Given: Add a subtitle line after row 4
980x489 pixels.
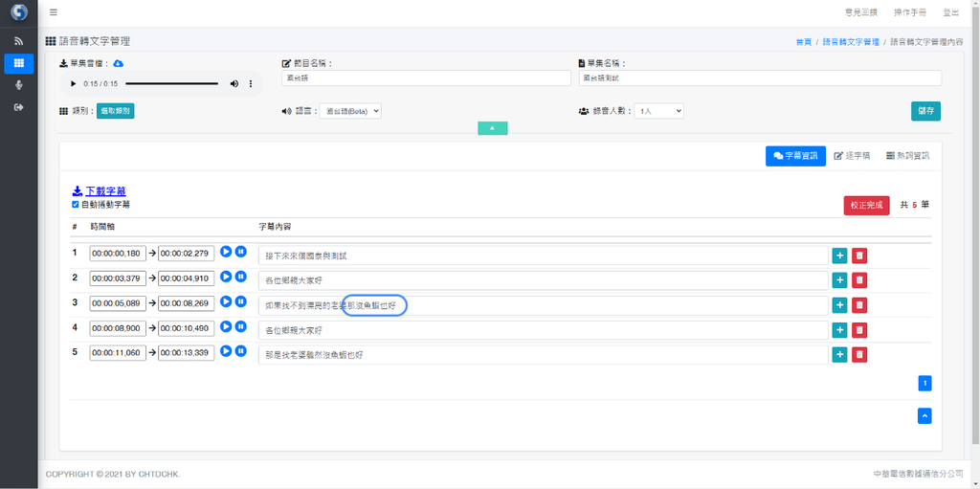Looking at the screenshot, I should click(840, 330).
